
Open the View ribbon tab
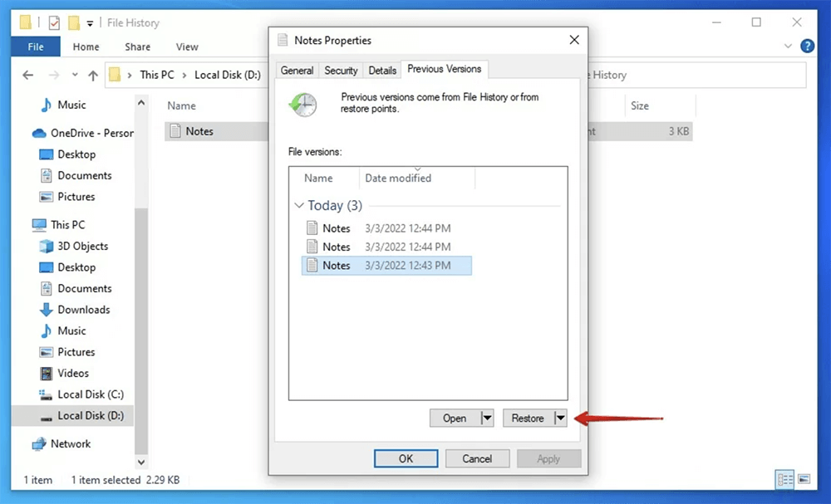[x=186, y=46]
